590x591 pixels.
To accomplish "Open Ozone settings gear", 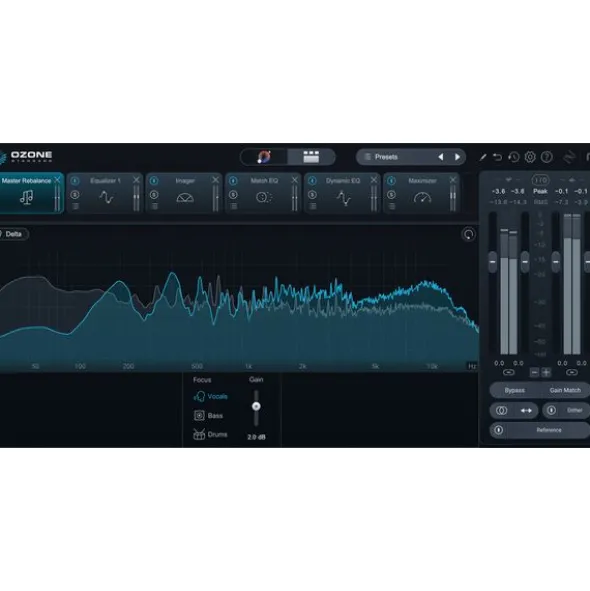I will (x=530, y=157).
